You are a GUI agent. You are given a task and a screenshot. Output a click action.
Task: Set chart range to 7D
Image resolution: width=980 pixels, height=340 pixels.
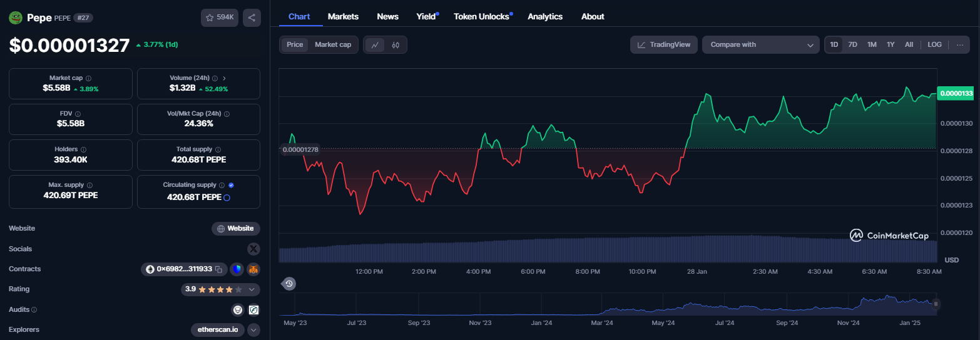click(852, 44)
